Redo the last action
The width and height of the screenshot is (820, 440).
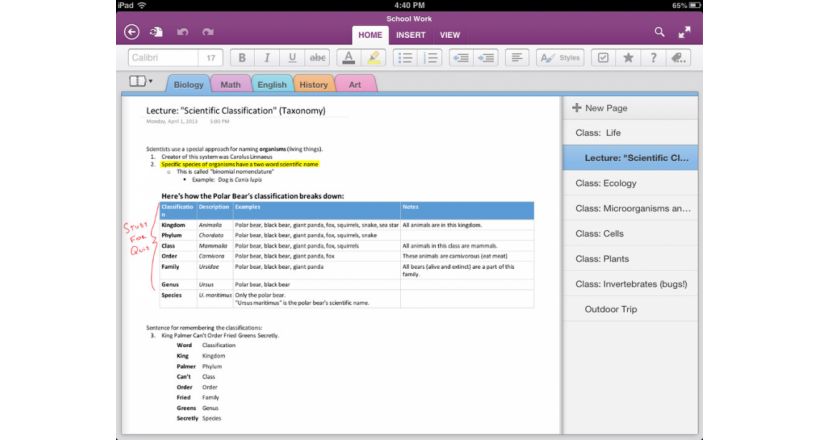tap(208, 32)
